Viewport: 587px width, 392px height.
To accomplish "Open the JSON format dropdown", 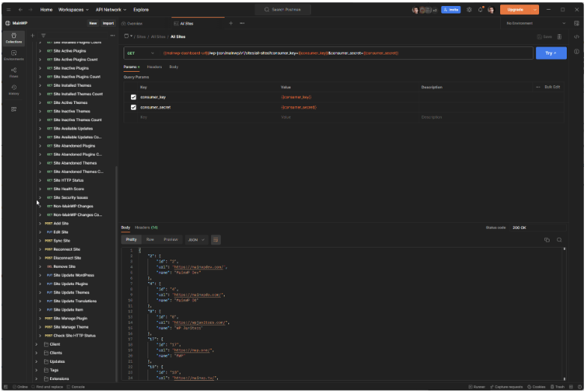I will [x=196, y=239].
